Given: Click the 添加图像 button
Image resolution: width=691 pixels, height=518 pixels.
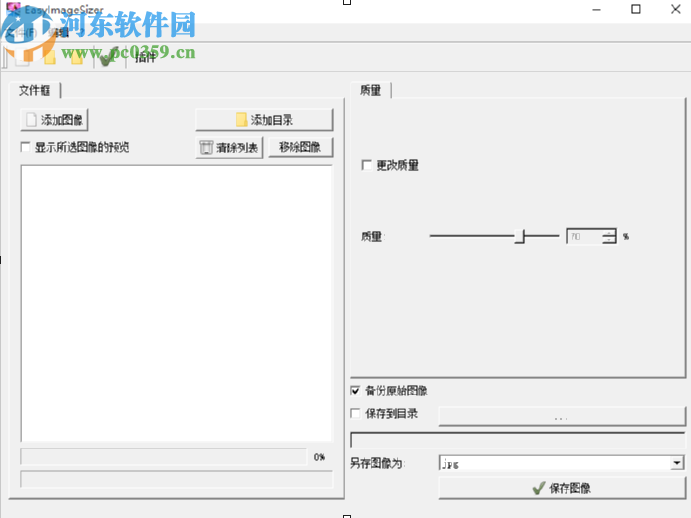Looking at the screenshot, I should click(54, 120).
